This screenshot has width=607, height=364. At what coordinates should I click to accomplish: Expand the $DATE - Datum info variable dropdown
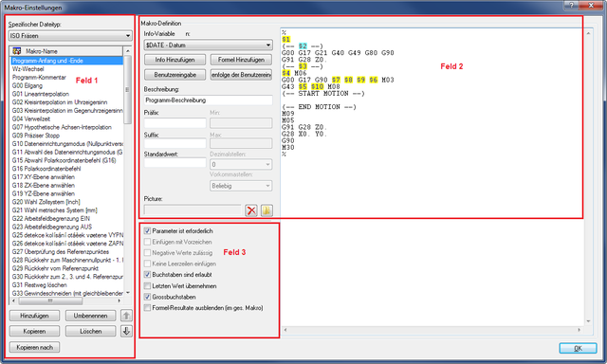tap(208, 45)
